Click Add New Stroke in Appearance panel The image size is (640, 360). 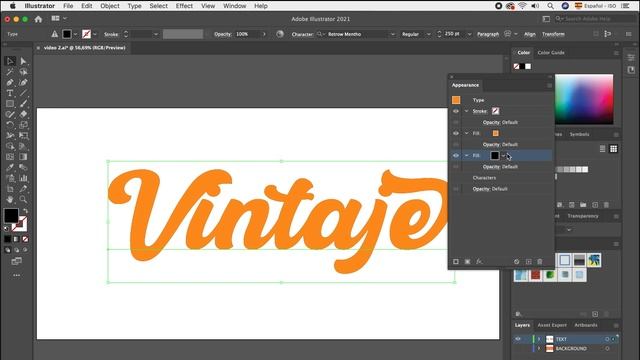pyautogui.click(x=456, y=262)
